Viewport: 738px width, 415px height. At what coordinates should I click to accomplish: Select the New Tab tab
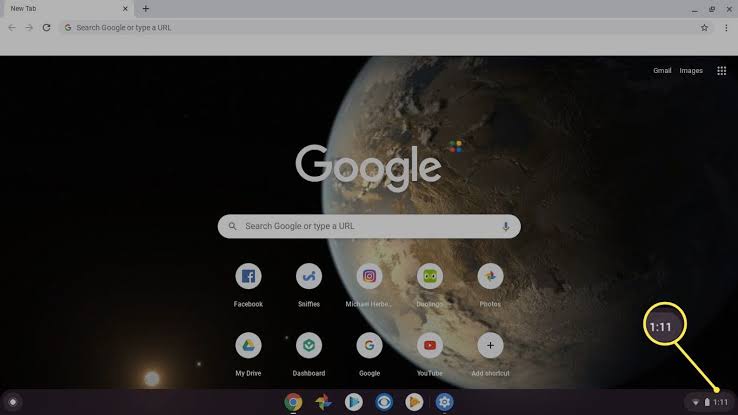point(60,9)
